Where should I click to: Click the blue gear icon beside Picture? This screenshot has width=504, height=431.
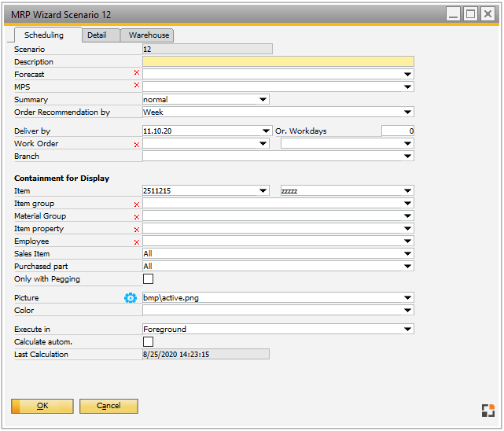tap(131, 298)
